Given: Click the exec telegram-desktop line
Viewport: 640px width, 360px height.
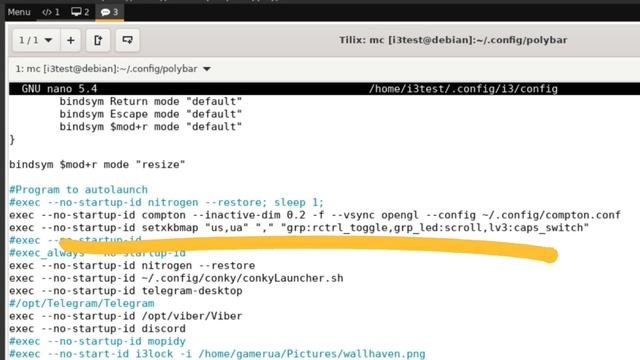Looking at the screenshot, I should 126,291.
